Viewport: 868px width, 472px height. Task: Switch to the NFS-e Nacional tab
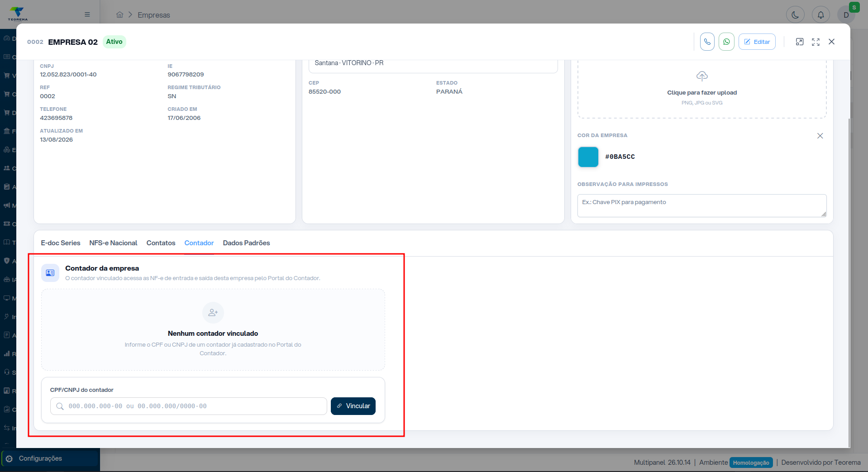click(x=113, y=243)
